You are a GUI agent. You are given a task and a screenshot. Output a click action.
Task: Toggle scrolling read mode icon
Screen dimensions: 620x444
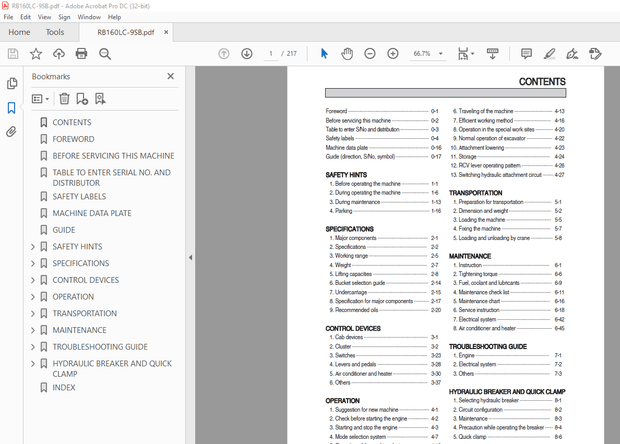pos(492,54)
